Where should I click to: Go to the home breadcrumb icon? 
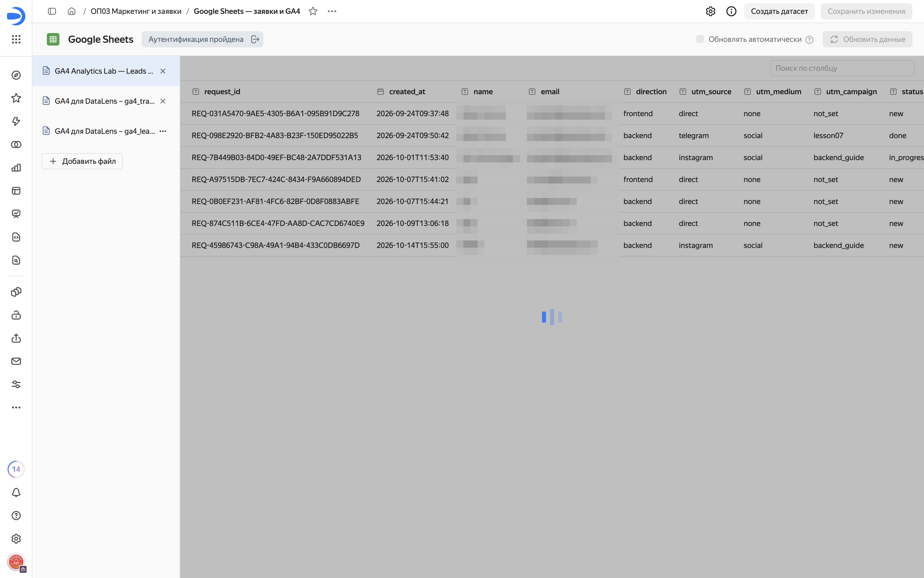(72, 12)
